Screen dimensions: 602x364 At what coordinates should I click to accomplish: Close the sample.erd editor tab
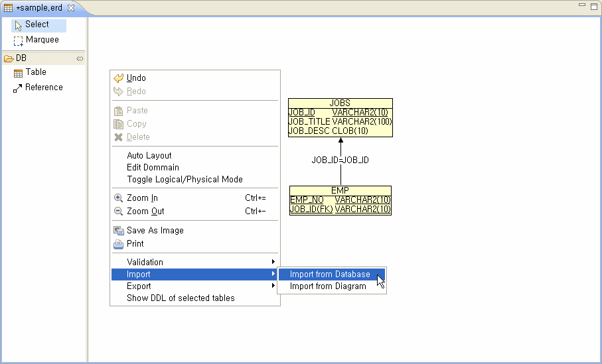point(71,8)
